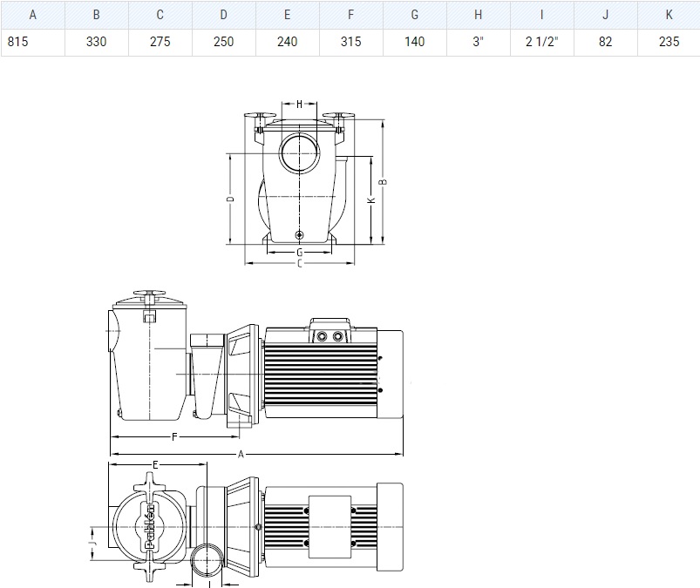The height and width of the screenshot is (588, 700).
Task: Click the 82 value under J
Action: coord(605,42)
